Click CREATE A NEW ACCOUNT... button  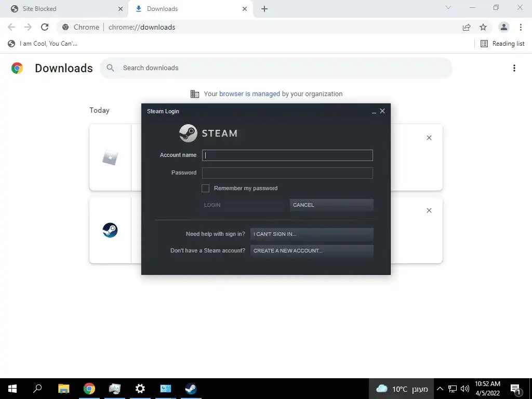312,251
